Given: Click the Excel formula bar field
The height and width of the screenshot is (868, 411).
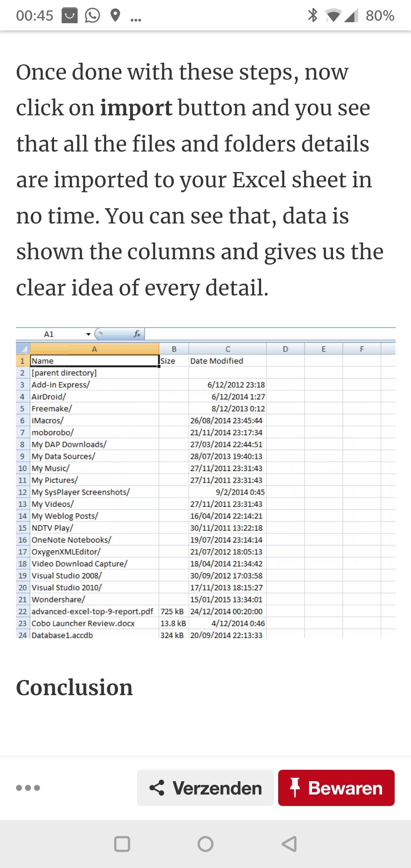Looking at the screenshot, I should tap(270, 334).
